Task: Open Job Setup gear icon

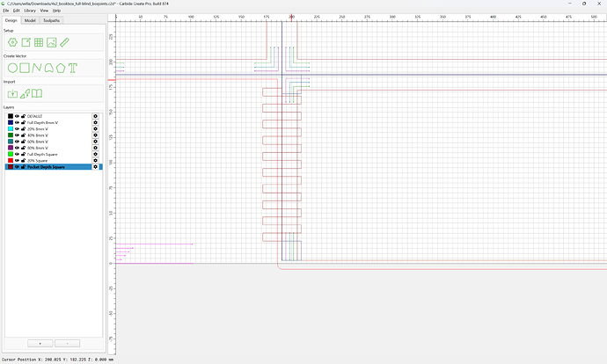Action: click(x=13, y=42)
